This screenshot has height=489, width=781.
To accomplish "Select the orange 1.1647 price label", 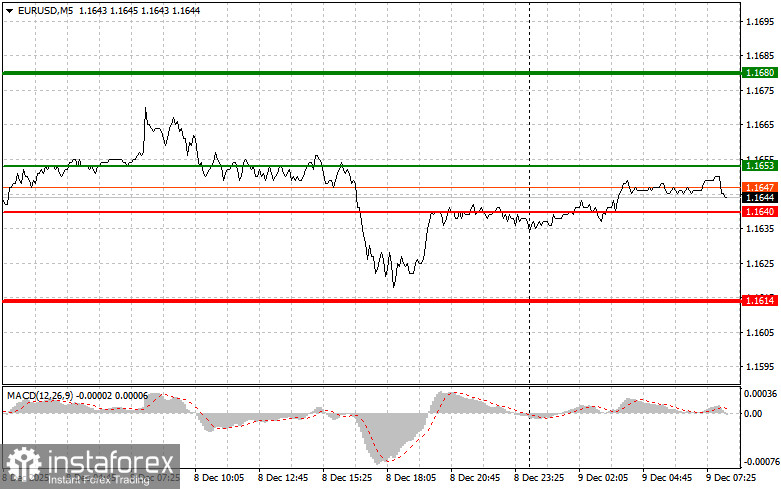I will click(x=760, y=187).
